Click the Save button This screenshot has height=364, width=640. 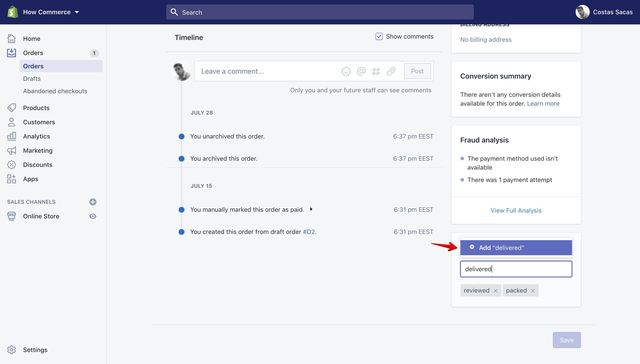(567, 340)
